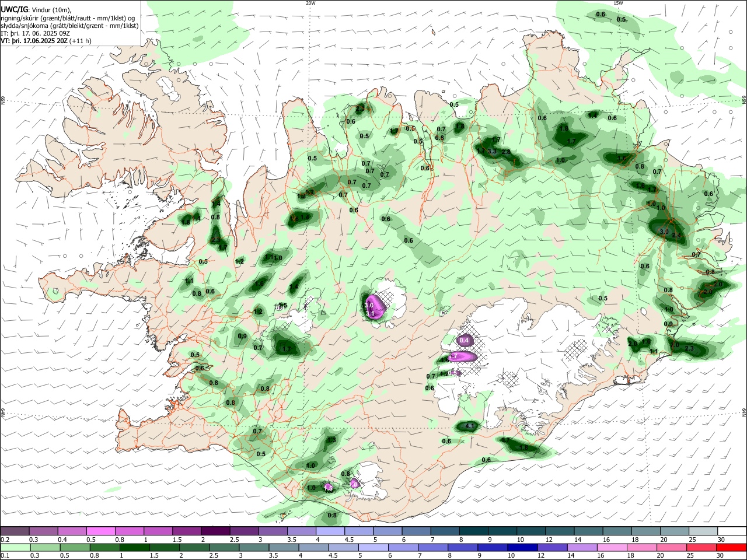This screenshot has width=747, height=560.
Task: Click the '0.2' label in the upper legend row
Action: [5, 540]
